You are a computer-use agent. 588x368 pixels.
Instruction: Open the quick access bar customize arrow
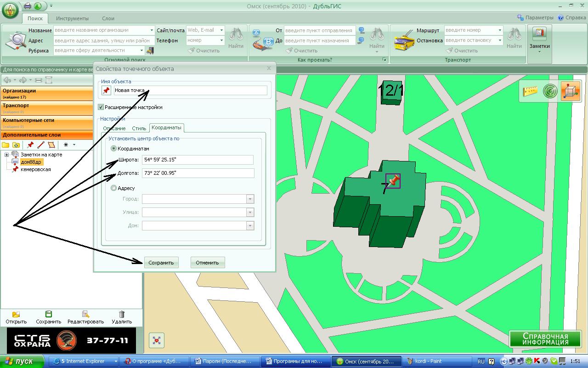click(51, 6)
